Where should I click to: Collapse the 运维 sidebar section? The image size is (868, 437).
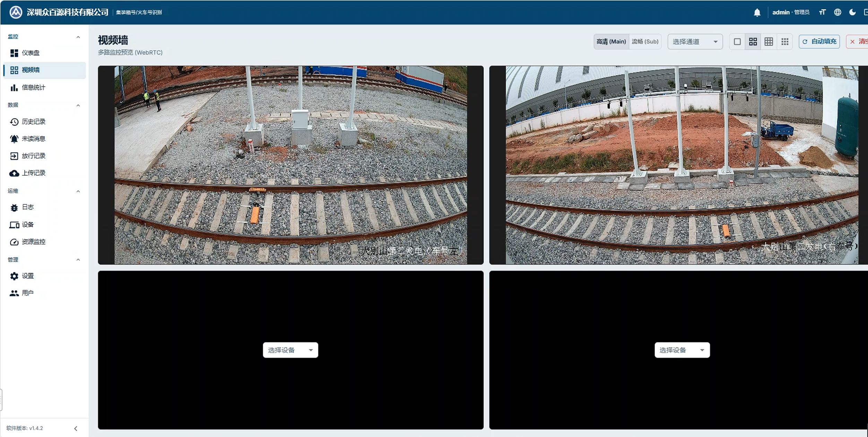tap(78, 191)
